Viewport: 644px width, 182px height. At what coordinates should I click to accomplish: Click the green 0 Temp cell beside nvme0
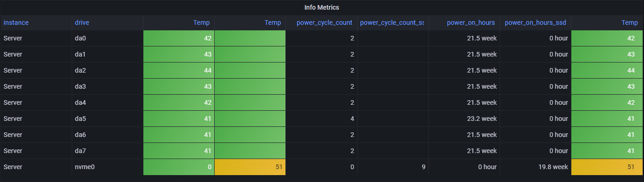pyautogui.click(x=179, y=167)
